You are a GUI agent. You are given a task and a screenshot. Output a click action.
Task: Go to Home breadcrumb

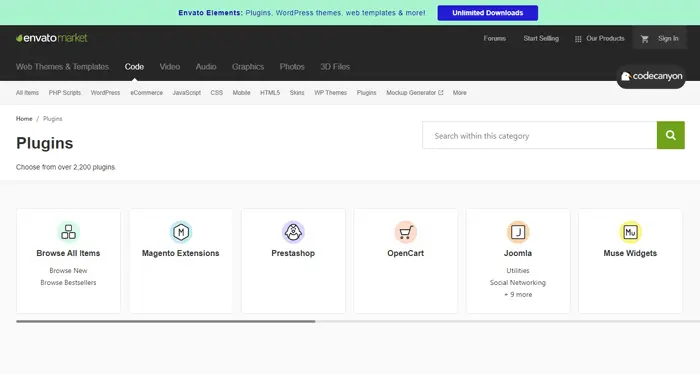point(24,119)
